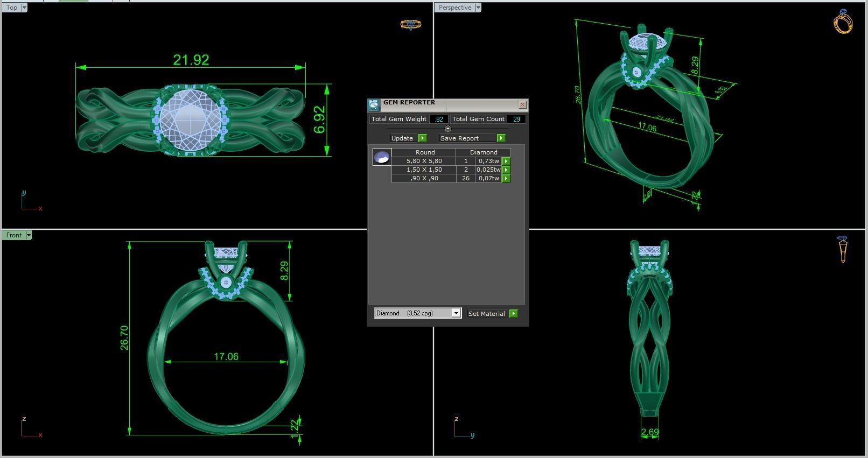The width and height of the screenshot is (868, 458).
Task: Click the 17.06 dimension in Front viewport
Action: (x=226, y=356)
